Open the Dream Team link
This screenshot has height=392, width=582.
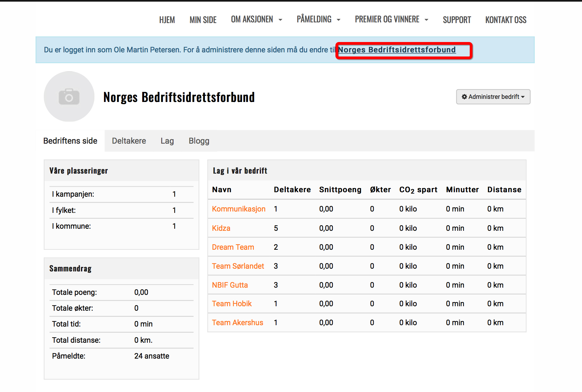tap(233, 247)
